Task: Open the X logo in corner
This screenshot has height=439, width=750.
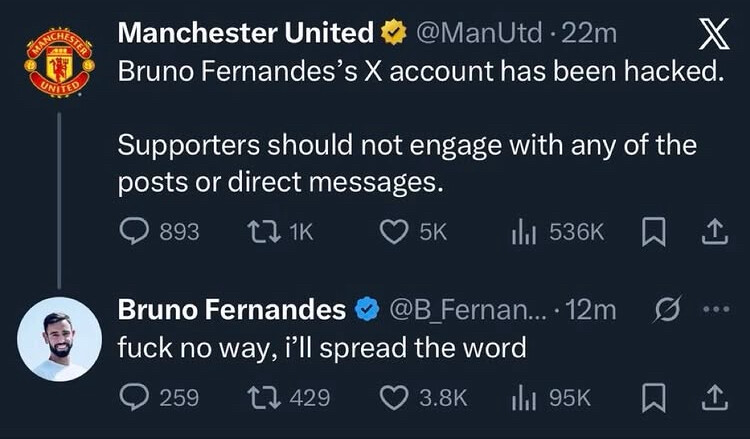Action: click(x=711, y=34)
